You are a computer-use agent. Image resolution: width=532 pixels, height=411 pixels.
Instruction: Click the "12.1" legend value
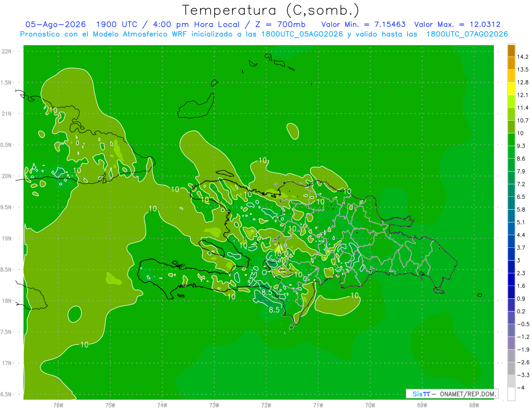click(x=522, y=95)
